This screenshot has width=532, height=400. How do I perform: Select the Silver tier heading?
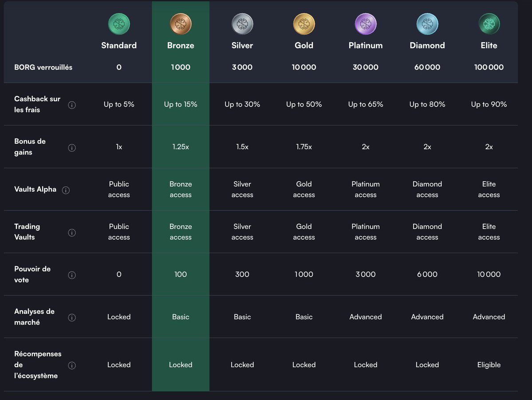coord(242,45)
